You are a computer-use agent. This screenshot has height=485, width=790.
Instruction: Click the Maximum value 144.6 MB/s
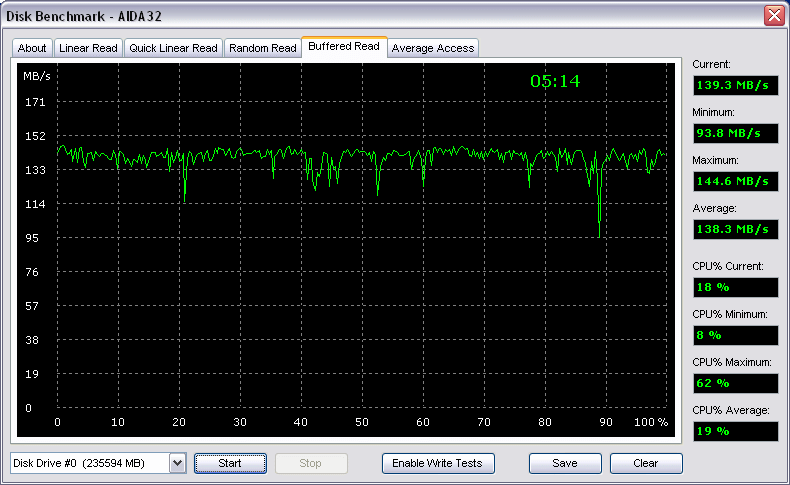736,181
